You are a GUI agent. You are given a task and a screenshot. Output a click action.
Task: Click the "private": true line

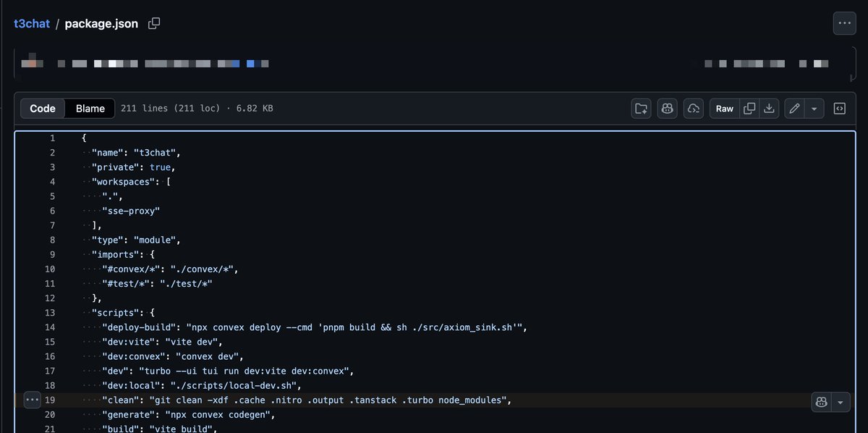point(133,167)
